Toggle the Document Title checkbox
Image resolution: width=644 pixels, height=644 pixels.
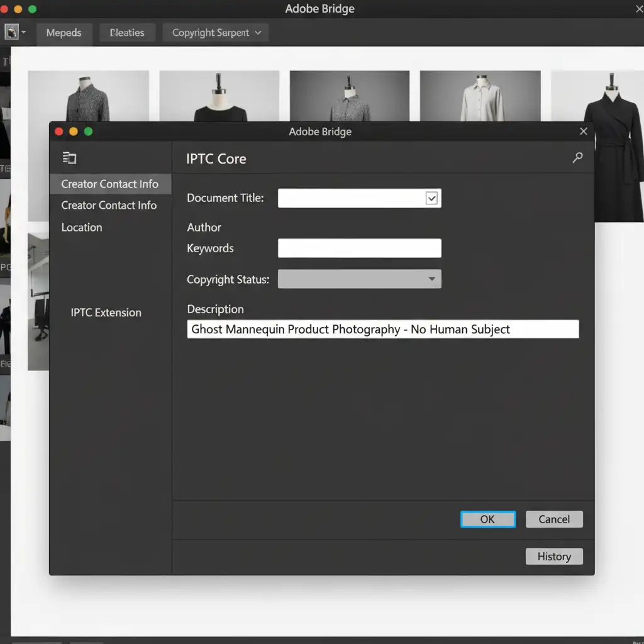coord(431,198)
